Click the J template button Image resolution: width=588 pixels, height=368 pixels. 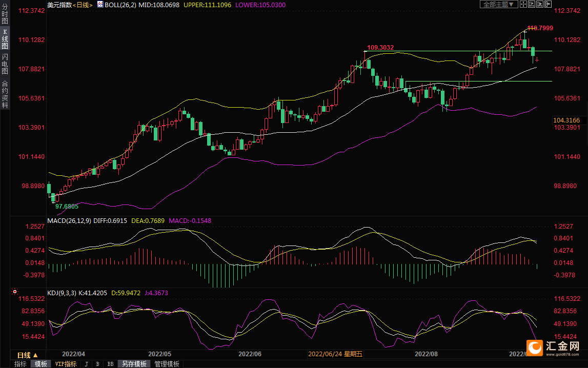click(87, 364)
